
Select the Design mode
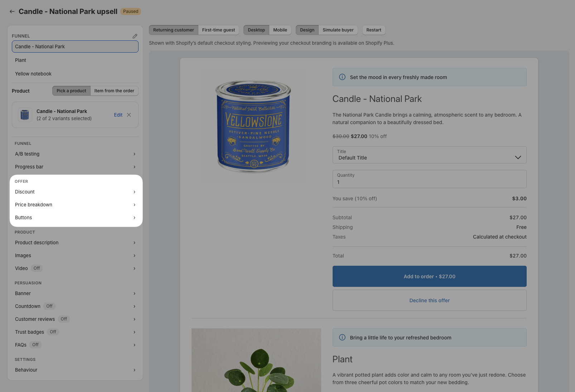tap(307, 30)
